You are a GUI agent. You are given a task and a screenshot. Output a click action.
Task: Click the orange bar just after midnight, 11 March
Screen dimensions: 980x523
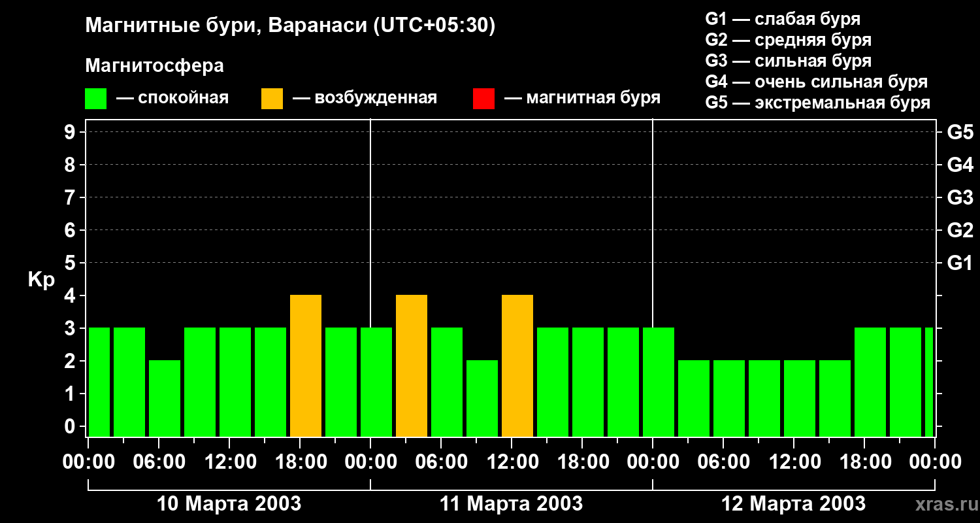pyautogui.click(x=412, y=366)
